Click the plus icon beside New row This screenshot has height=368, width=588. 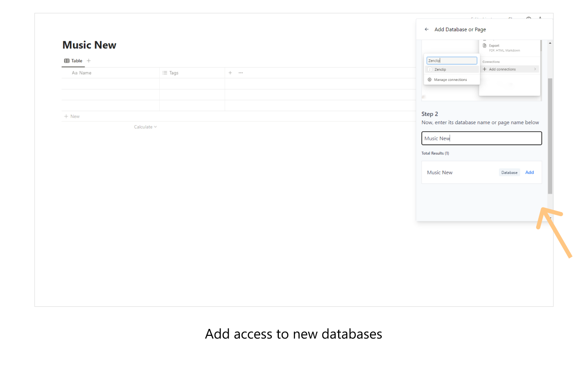(66, 116)
